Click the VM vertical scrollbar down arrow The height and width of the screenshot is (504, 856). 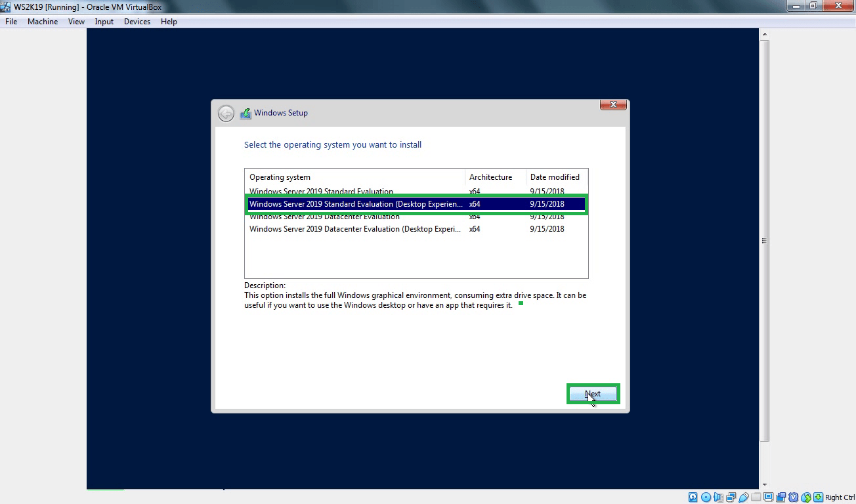pyautogui.click(x=765, y=484)
